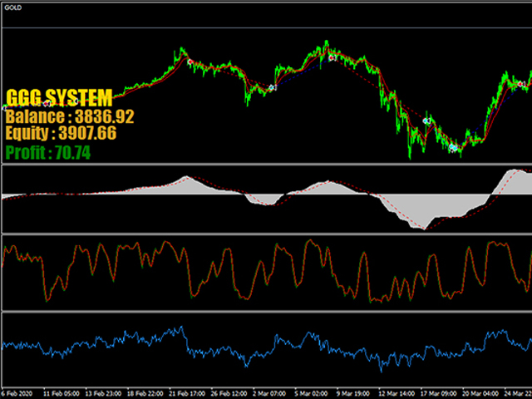Select the trade marker near 17 Mar 09:00

(x=426, y=121)
